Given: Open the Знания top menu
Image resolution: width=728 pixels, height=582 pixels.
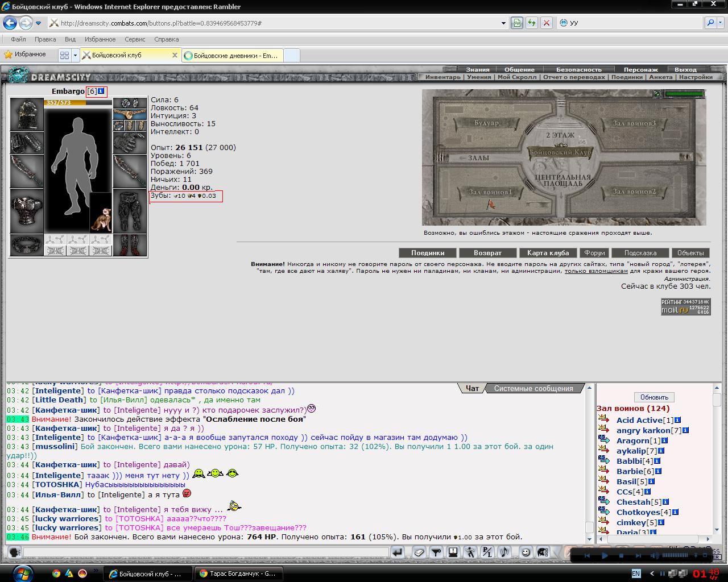Looking at the screenshot, I should tap(478, 69).
